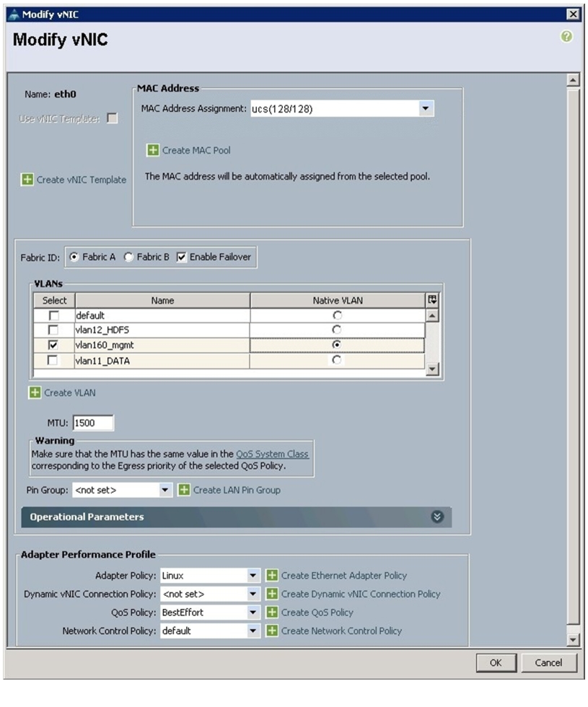588x707 pixels.
Task: Check the vlan12_HDFS select checkbox
Action: click(x=53, y=330)
